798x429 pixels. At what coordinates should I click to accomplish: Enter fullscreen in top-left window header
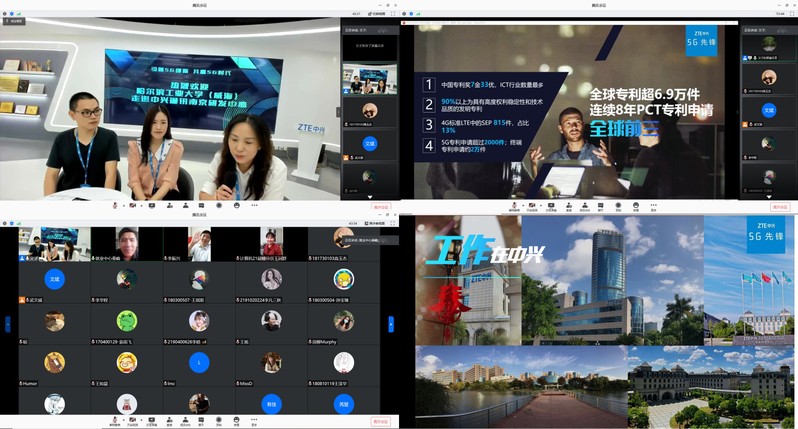[x=393, y=14]
